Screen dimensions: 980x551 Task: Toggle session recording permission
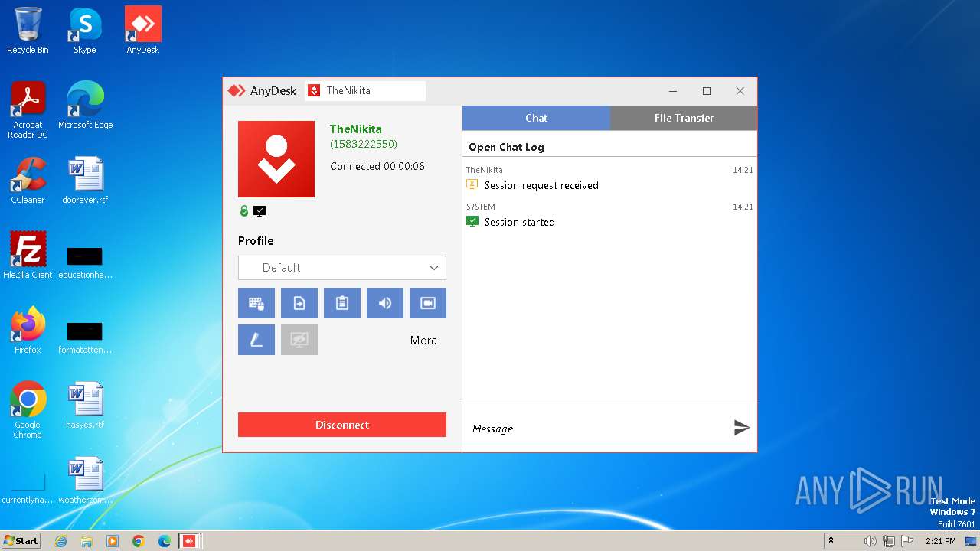click(x=428, y=303)
